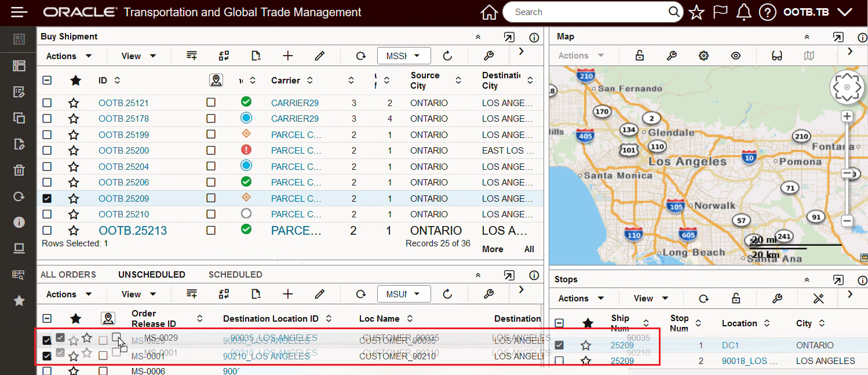This screenshot has height=375, width=868.
Task: Check map checkbox for OOTB.25204
Action: click(211, 166)
